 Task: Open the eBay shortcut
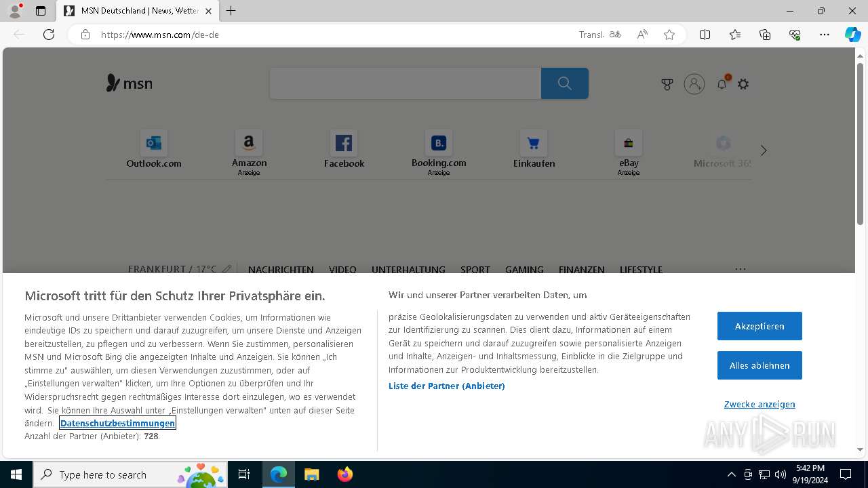coord(629,152)
